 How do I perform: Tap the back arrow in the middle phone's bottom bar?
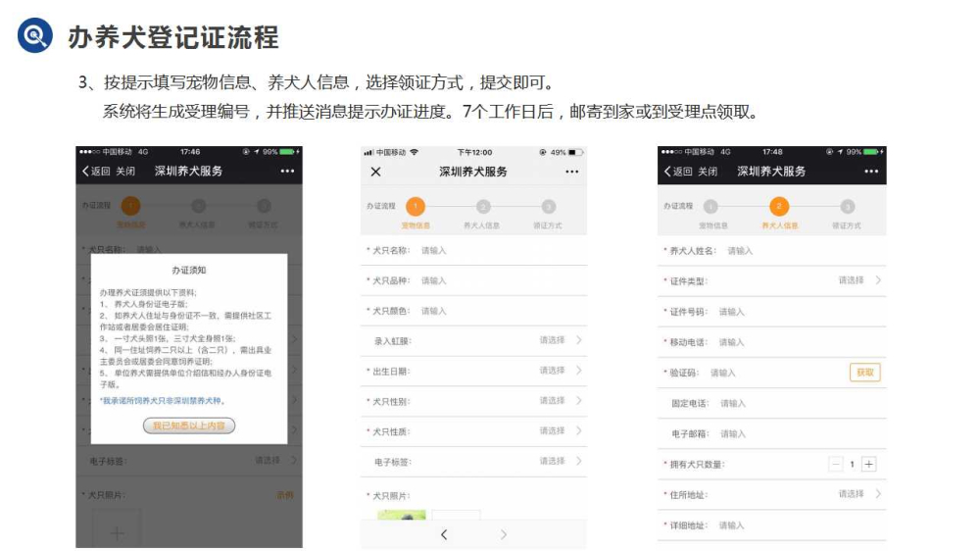pos(443,534)
